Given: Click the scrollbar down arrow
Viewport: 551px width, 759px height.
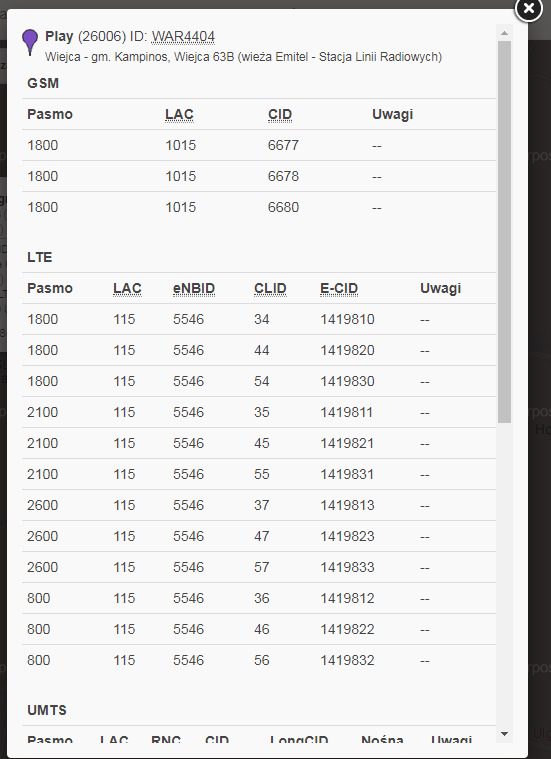Looking at the screenshot, I should tap(504, 734).
